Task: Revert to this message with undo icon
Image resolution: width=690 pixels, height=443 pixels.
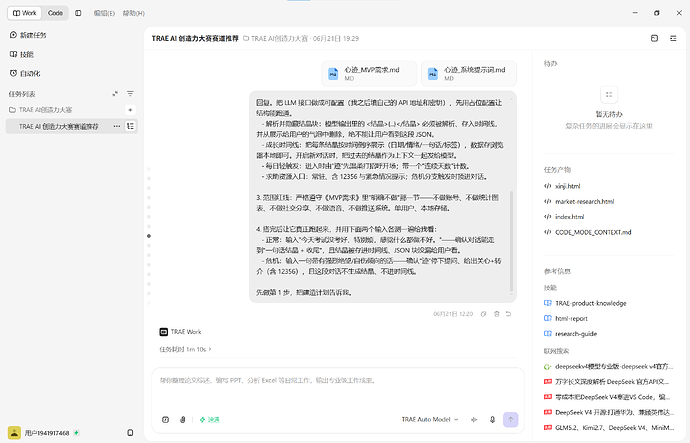Action: pos(509,314)
